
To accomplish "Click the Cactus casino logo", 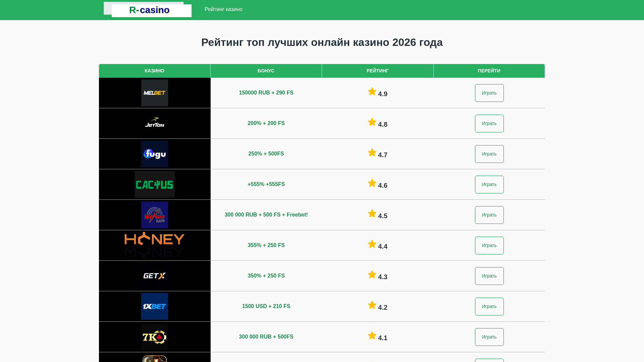I will 155,184.
